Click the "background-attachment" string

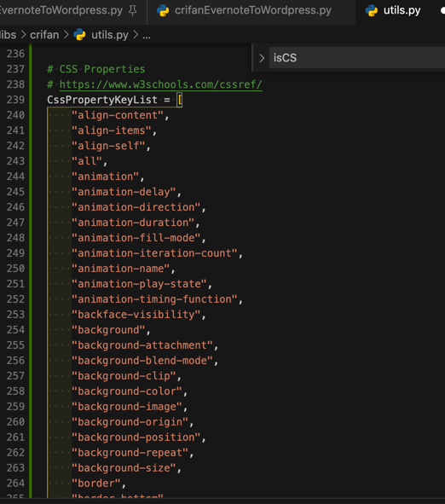[142, 345]
